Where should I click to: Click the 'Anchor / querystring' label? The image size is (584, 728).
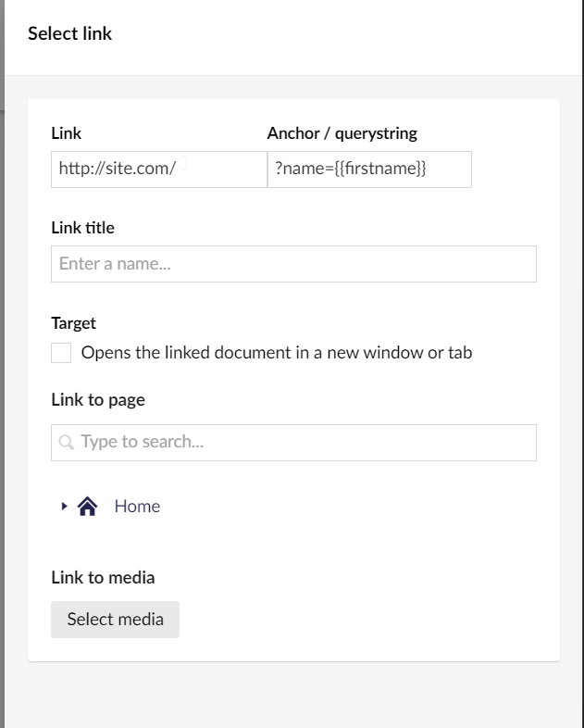pos(342,133)
